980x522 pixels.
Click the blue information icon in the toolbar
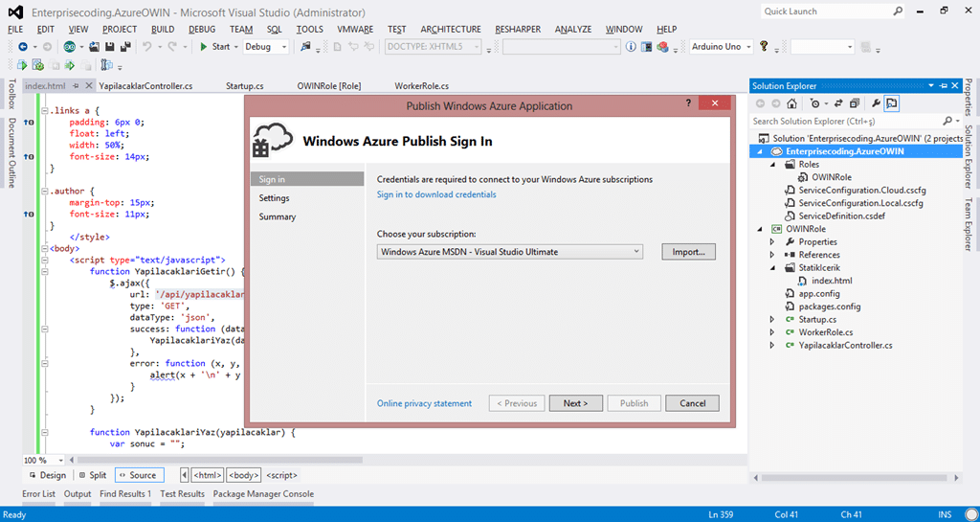tap(632, 47)
